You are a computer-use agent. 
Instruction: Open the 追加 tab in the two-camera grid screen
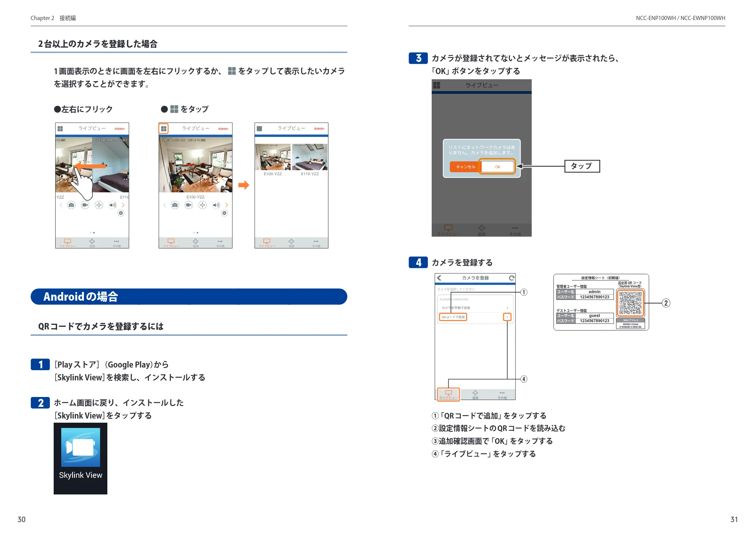291,243
